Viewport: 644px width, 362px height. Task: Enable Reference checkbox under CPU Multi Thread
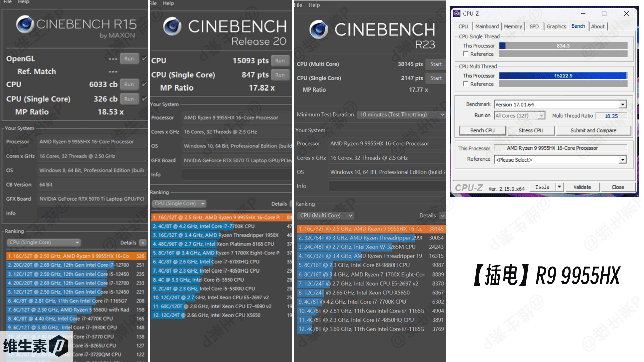click(466, 84)
